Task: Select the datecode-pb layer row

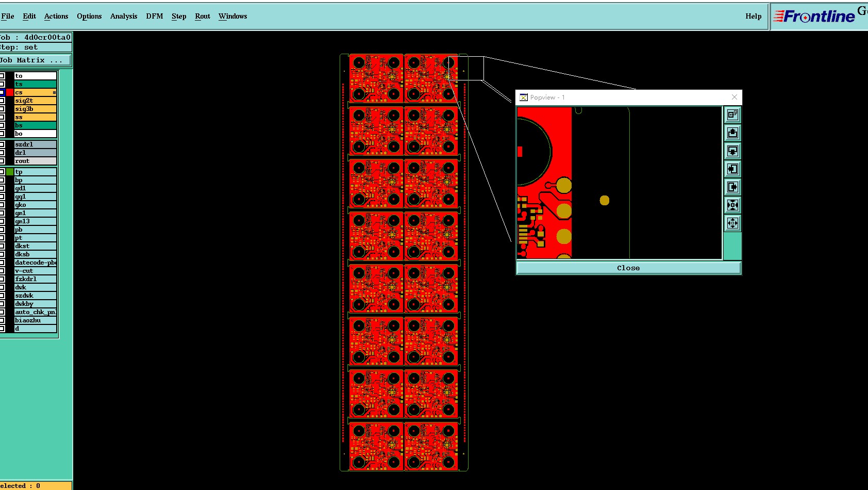Action: click(x=35, y=263)
